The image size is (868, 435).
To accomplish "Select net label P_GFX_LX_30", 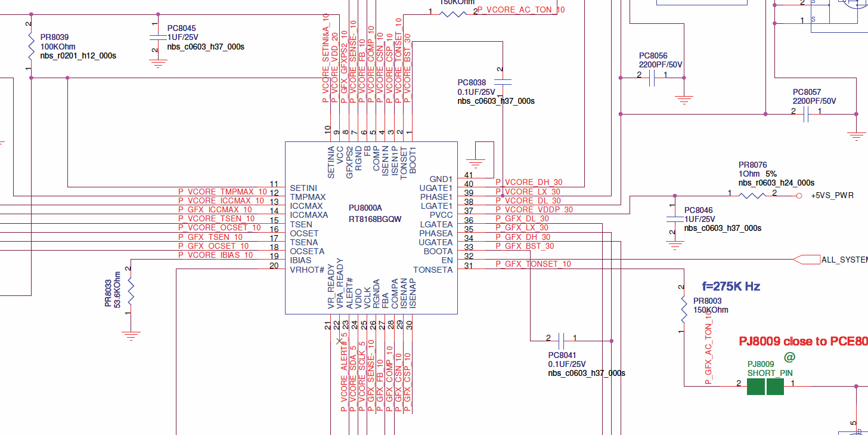I will [x=522, y=227].
